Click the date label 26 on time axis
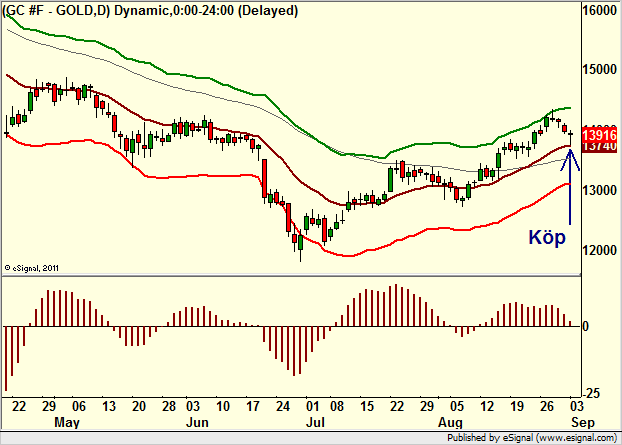Screen dimensions: 622x445 [x=547, y=406]
